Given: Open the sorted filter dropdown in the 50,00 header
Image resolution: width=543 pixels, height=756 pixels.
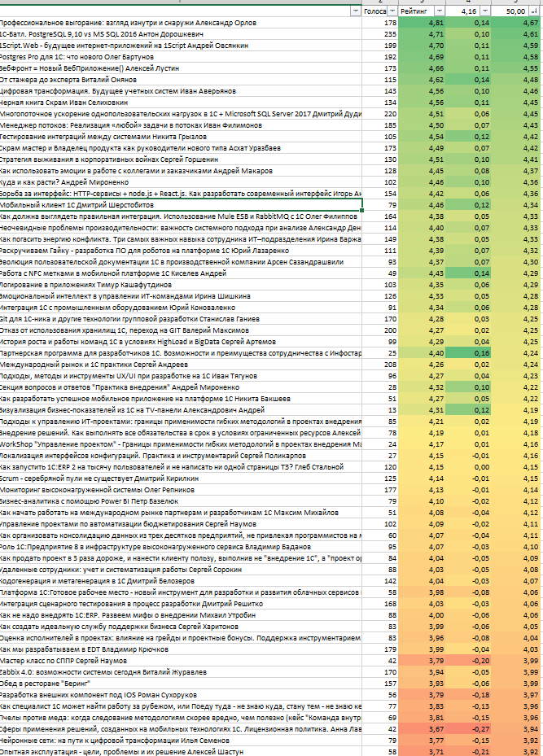Looking at the screenshot, I should click(x=534, y=11).
